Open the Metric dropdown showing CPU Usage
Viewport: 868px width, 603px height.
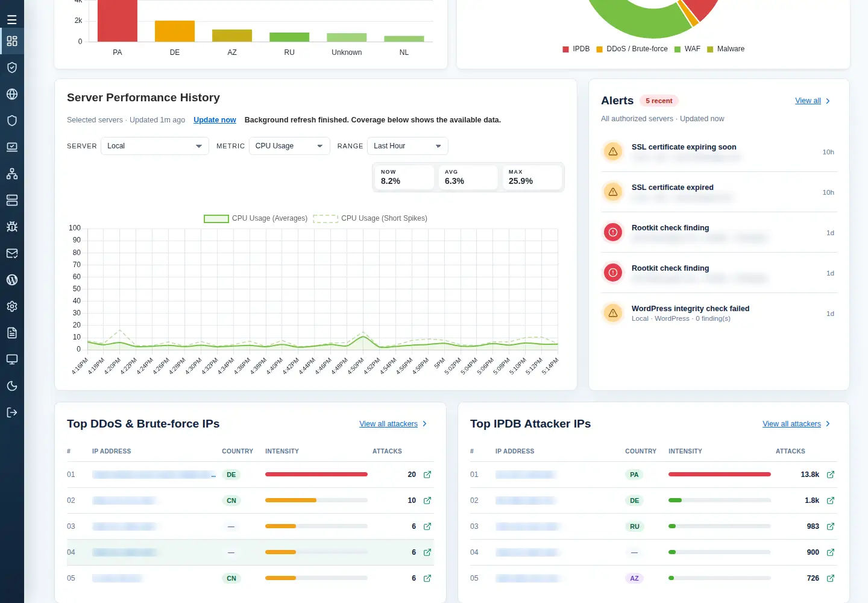[x=289, y=146]
